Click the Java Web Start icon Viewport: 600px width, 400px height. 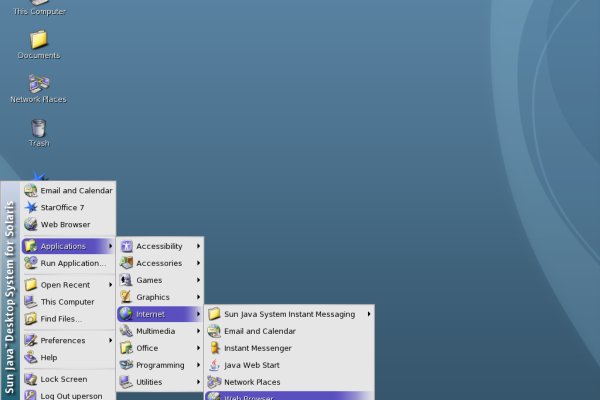(214, 365)
